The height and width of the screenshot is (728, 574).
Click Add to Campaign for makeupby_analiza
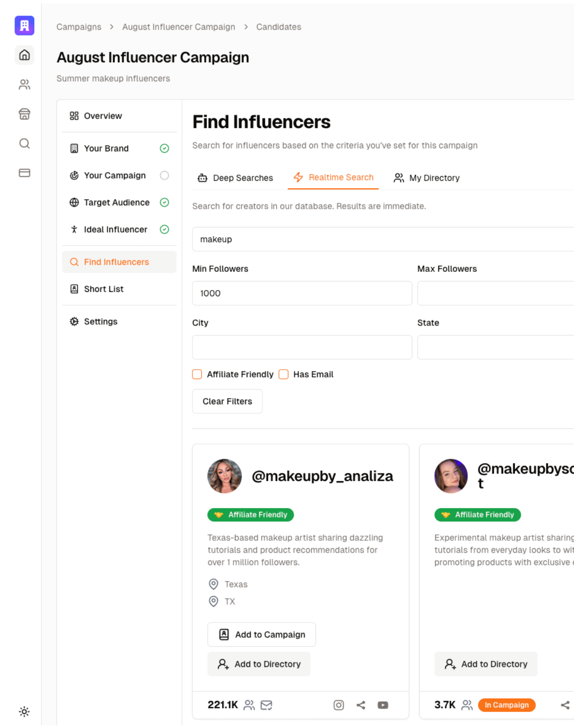pyautogui.click(x=261, y=635)
